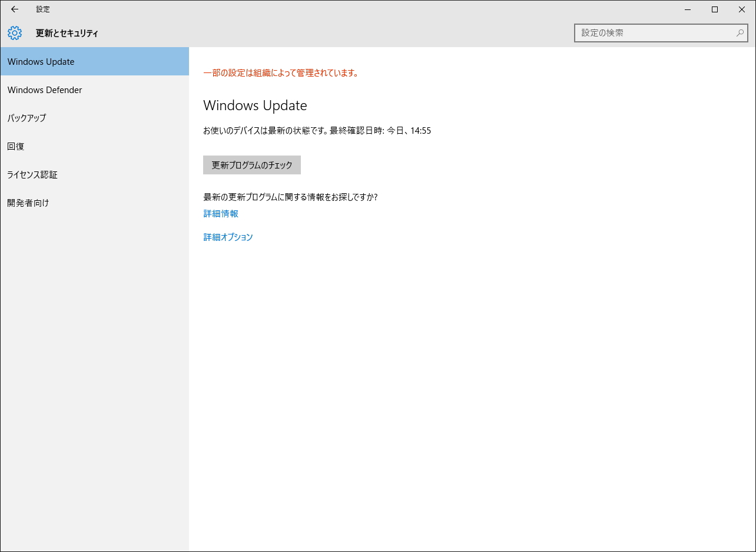Close the 設定 window
The height and width of the screenshot is (552, 756).
coord(742,9)
